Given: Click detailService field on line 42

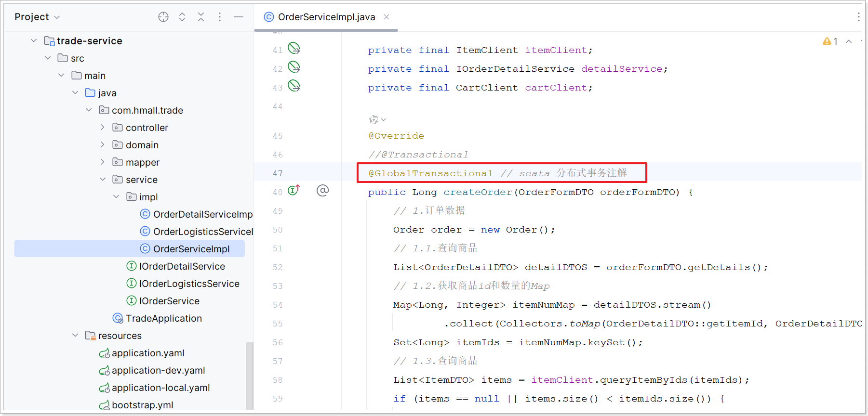Looking at the screenshot, I should (622, 69).
